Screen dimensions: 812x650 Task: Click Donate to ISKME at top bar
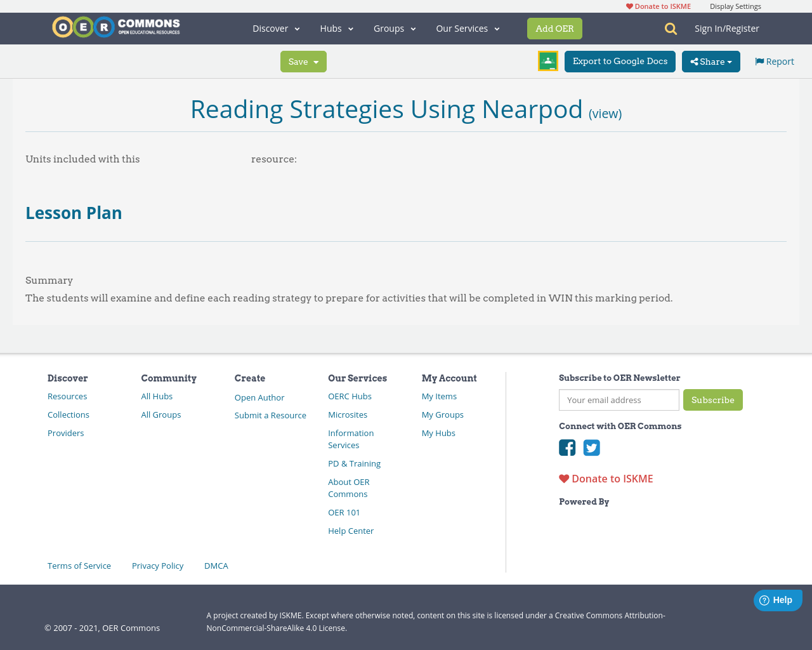658,6
